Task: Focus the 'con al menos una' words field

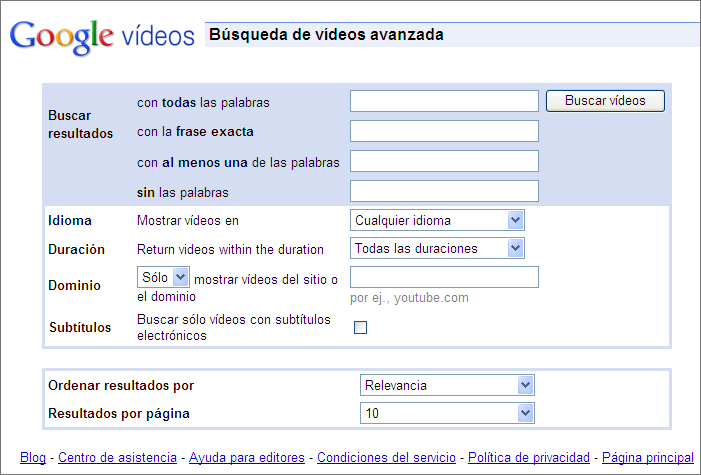Action: click(444, 161)
